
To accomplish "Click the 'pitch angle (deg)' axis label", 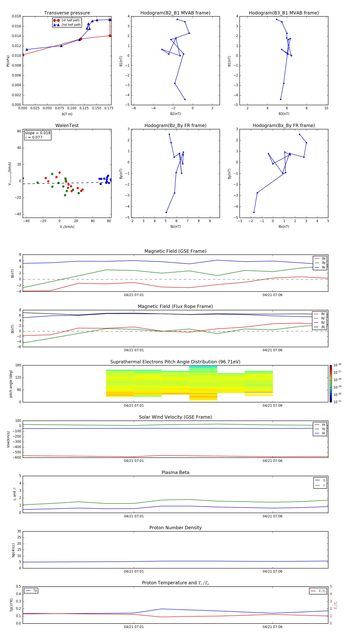I will [x=11, y=384].
